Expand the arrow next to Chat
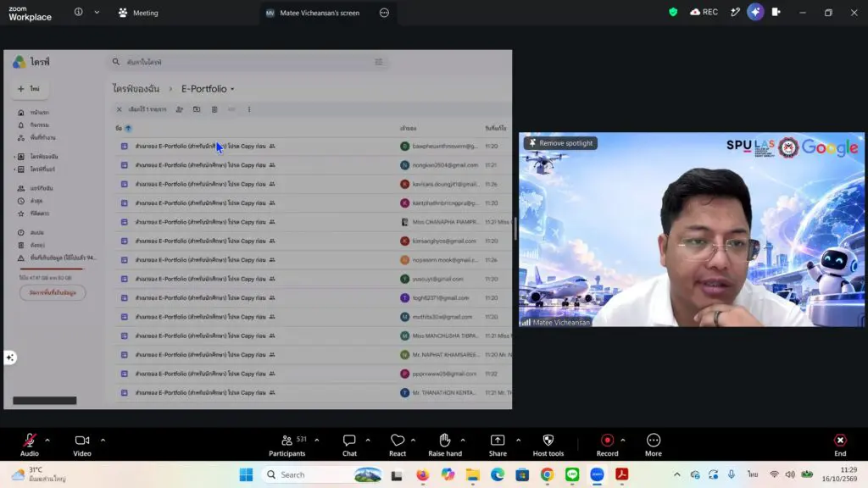This screenshot has width=868, height=488. 368,441
